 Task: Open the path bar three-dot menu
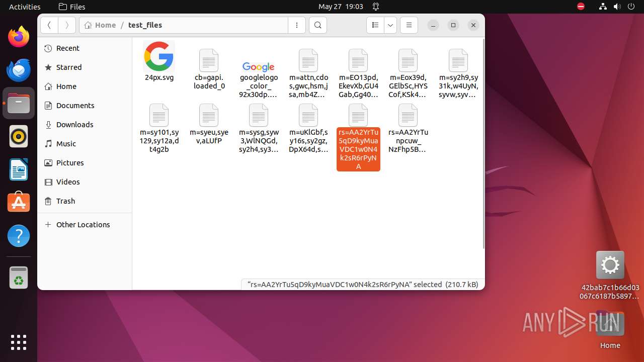(297, 25)
